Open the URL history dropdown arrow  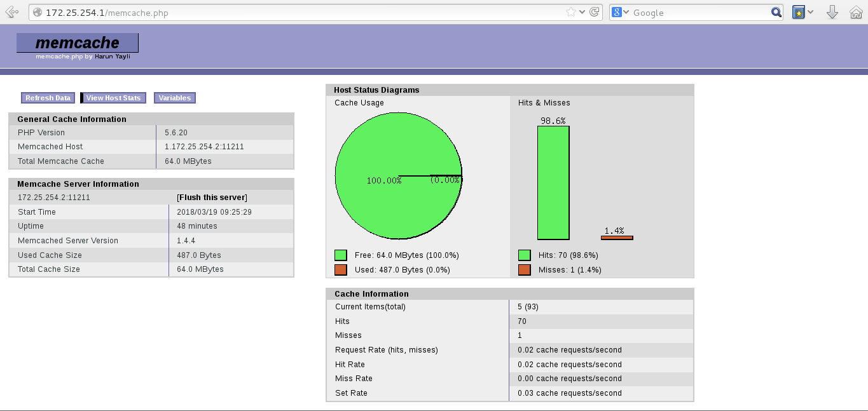coord(582,12)
